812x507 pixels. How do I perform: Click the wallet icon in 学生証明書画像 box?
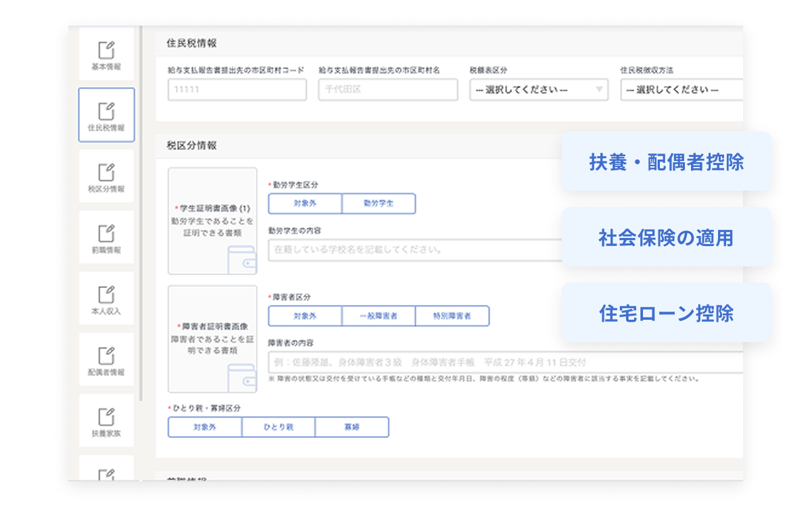[x=241, y=260]
